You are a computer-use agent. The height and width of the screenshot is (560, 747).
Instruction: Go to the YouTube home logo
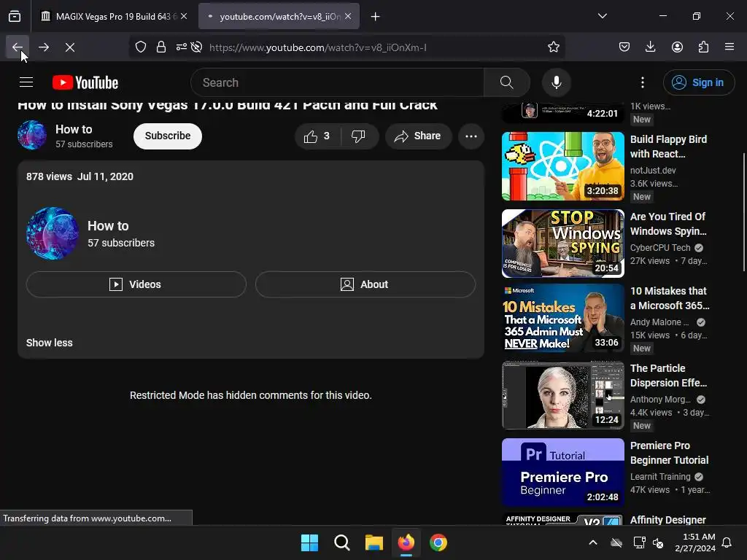tap(85, 82)
